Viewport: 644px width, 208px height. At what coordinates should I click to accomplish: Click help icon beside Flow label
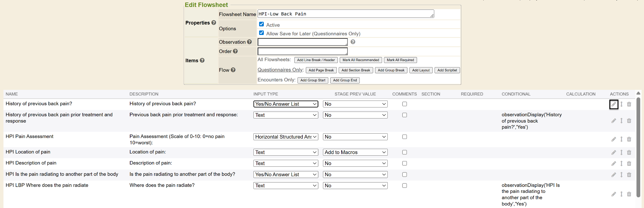pyautogui.click(x=233, y=70)
